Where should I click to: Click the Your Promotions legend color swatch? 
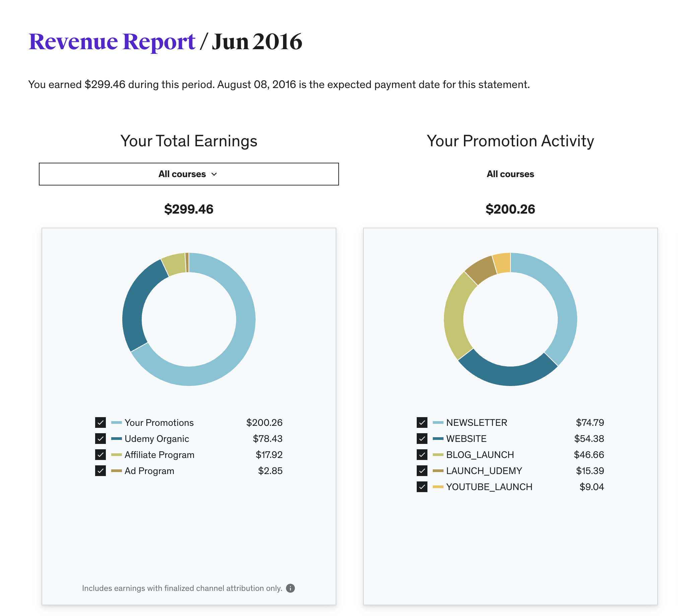pos(116,422)
